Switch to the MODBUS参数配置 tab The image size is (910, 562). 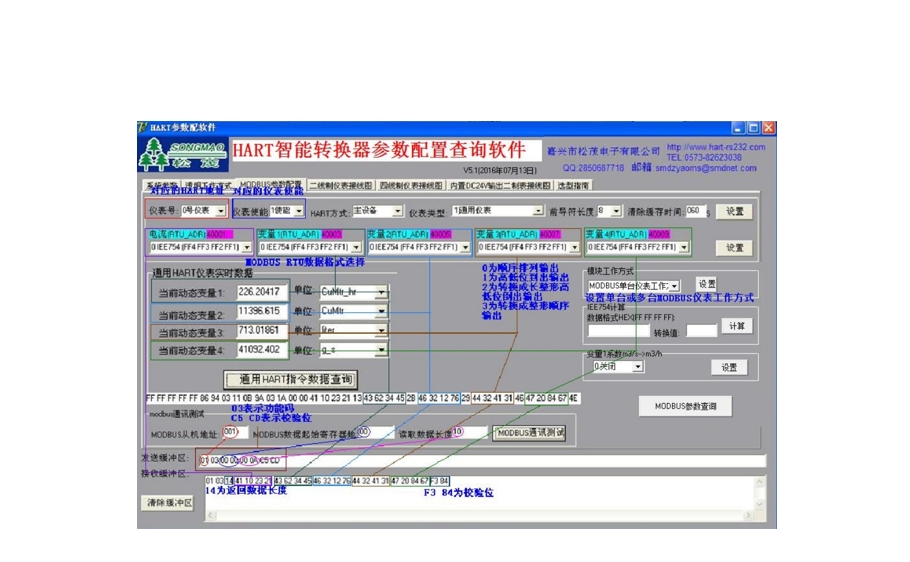(x=270, y=186)
